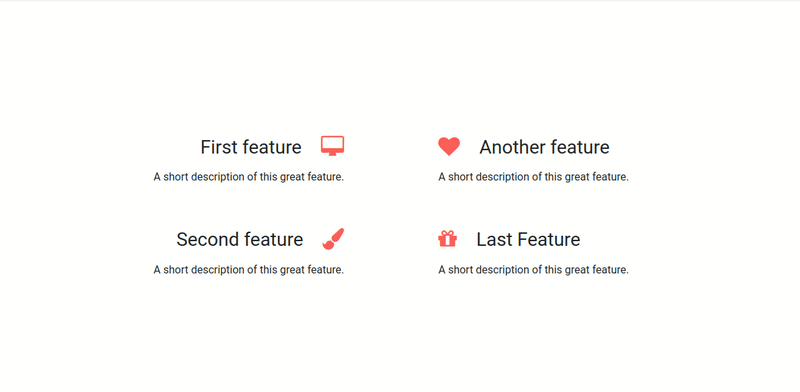Image resolution: width=800 pixels, height=392 pixels.
Task: Select the paintbrush icon
Action: click(333, 239)
